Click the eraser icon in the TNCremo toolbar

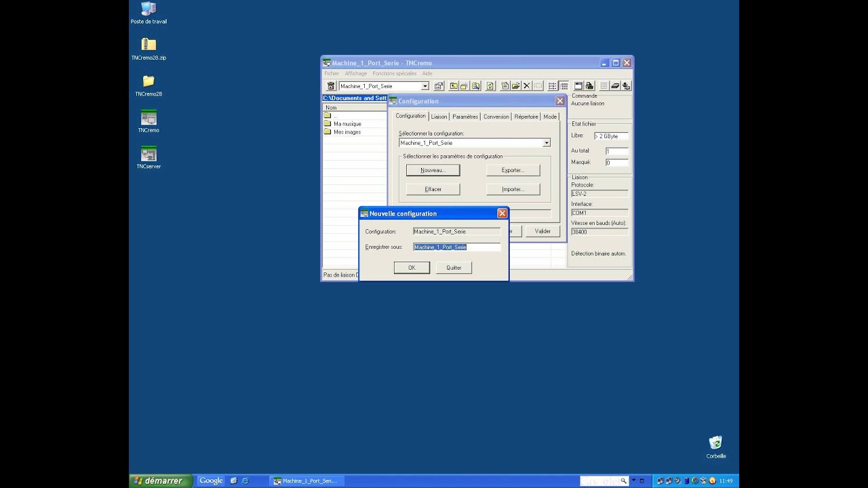[615, 86]
